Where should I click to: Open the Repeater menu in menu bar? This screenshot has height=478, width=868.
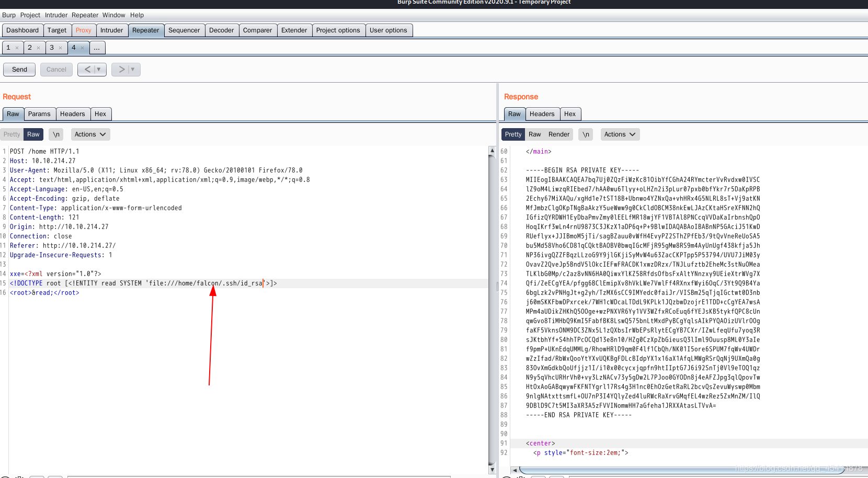click(85, 15)
